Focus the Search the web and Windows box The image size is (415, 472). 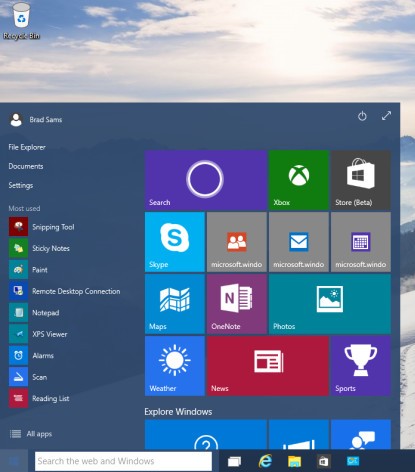coord(123,461)
